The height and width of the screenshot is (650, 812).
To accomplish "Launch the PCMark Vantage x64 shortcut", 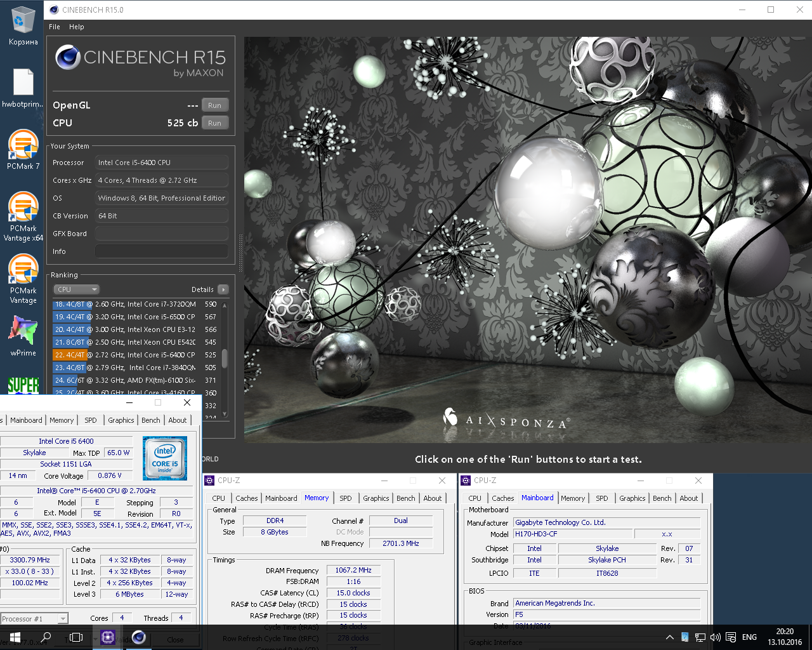I will (x=23, y=216).
